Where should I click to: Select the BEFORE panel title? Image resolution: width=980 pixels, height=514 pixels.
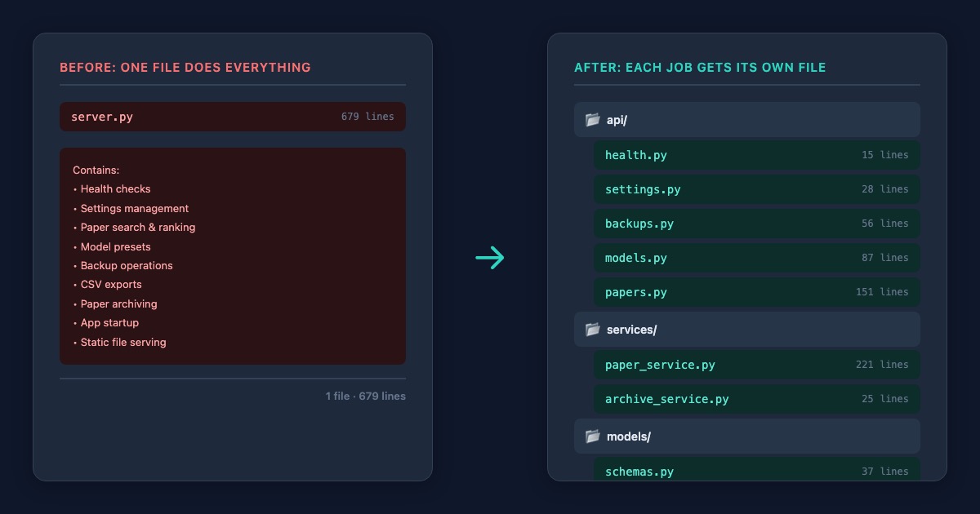[185, 67]
